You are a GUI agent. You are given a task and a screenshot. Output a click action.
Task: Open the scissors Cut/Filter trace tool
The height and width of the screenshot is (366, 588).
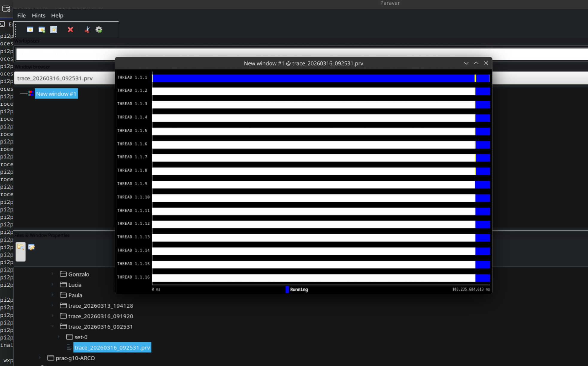click(87, 30)
